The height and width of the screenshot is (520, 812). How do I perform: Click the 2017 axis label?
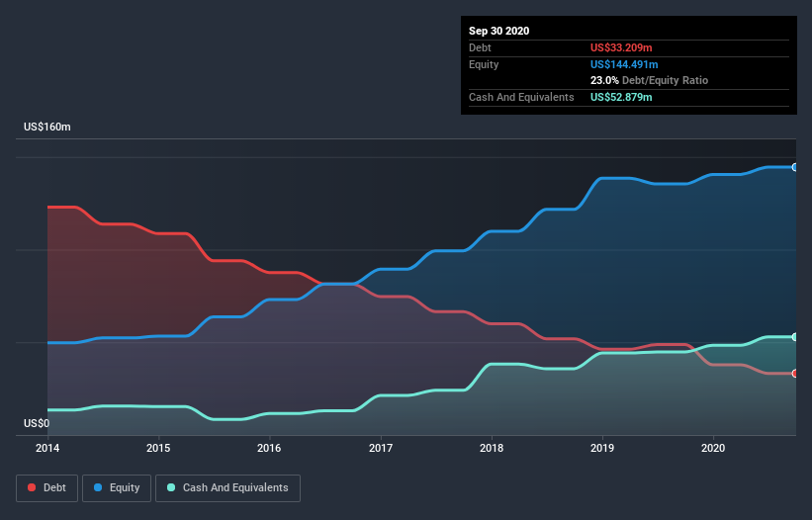pyautogui.click(x=381, y=448)
